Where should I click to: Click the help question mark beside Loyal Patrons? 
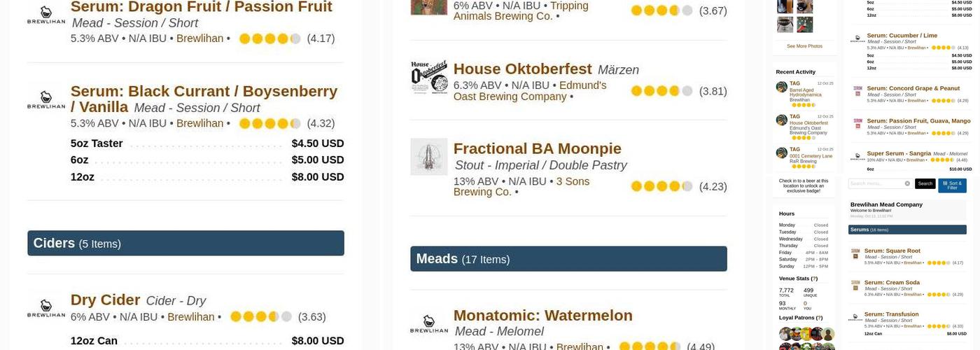click(820, 318)
